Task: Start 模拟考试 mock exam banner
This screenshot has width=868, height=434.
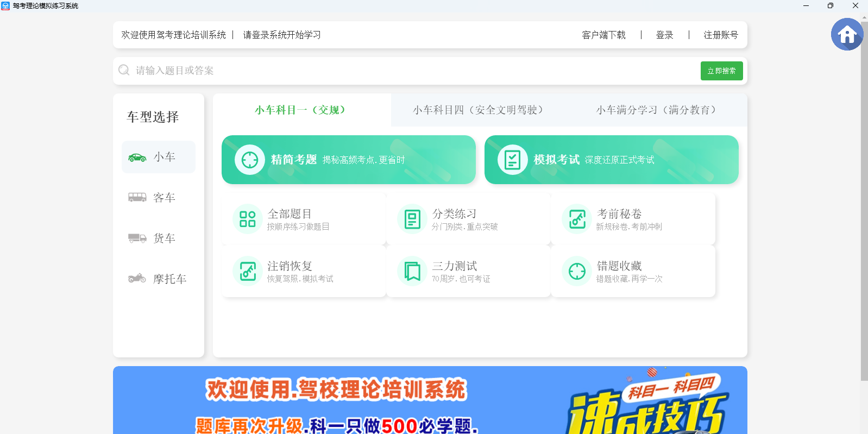Action: (611, 160)
